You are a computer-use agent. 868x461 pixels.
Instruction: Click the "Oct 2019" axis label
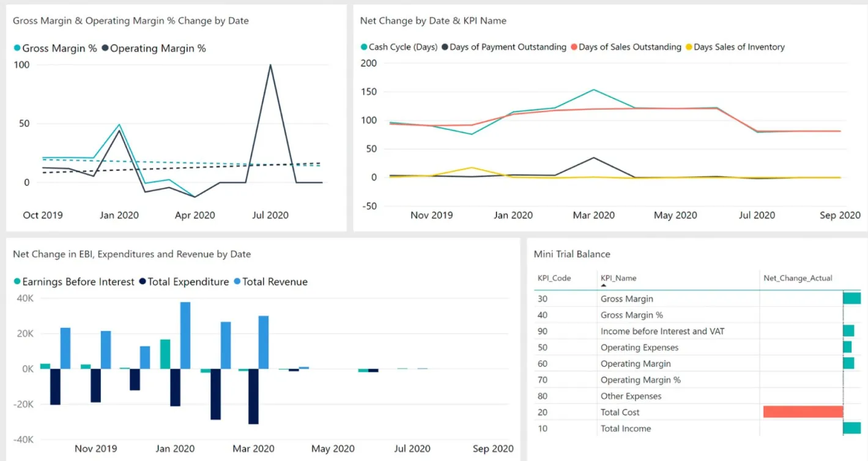43,215
